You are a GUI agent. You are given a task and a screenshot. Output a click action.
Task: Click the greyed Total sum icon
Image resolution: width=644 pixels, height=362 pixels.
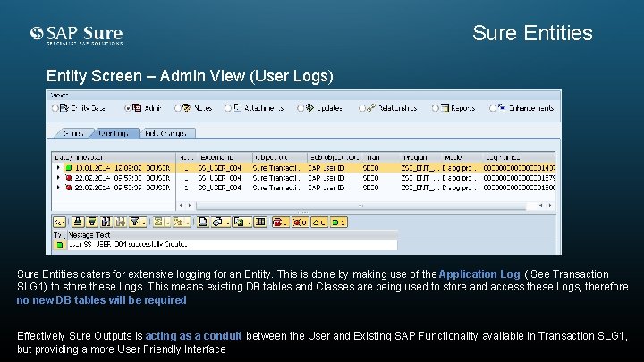coord(161,222)
